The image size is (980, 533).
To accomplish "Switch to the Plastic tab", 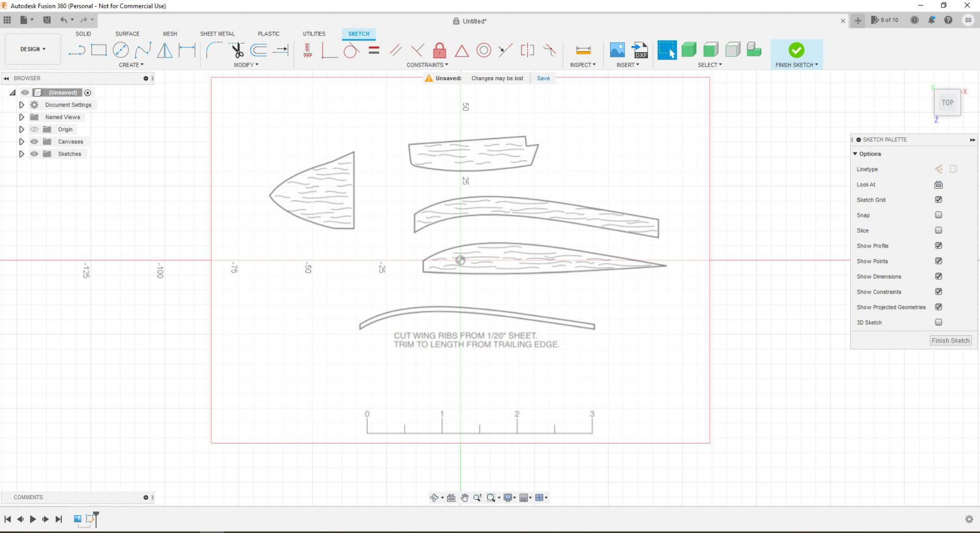I will point(269,34).
